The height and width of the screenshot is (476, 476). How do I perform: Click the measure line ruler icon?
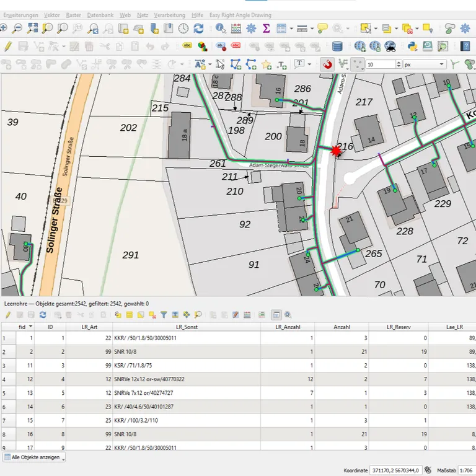[x=302, y=29]
